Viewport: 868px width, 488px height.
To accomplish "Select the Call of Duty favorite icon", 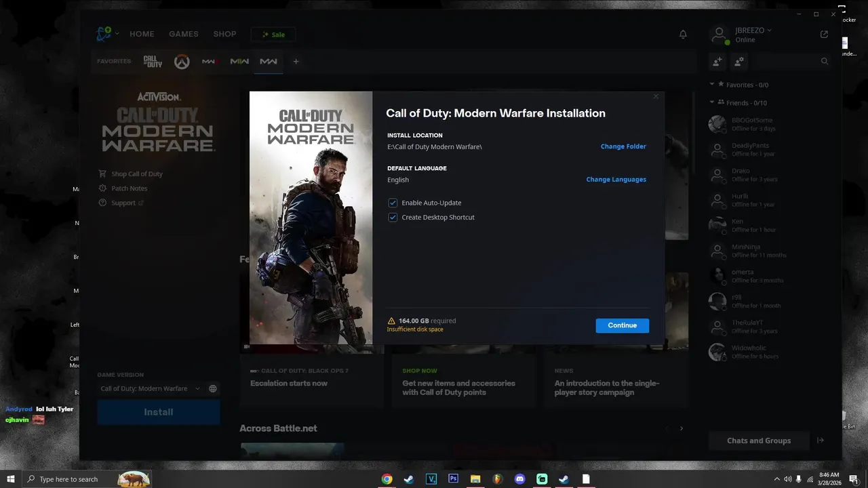I will [x=153, y=62].
